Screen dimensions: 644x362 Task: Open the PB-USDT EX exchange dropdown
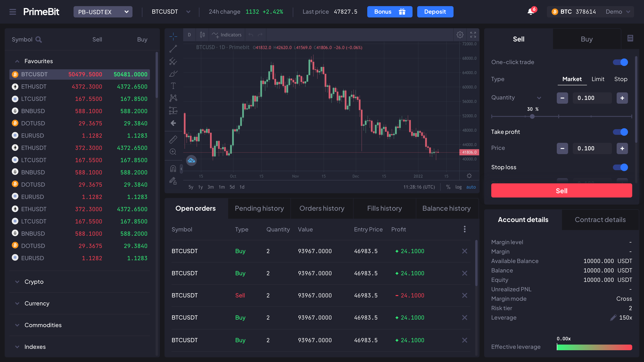(x=103, y=12)
